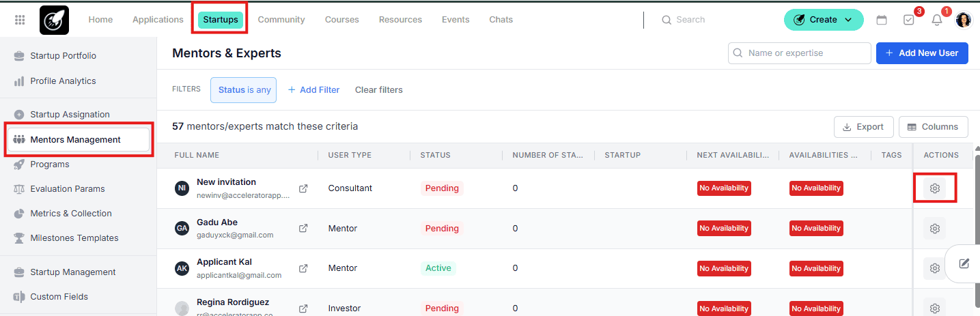Click the Add New User button
The height and width of the screenshot is (316, 980).
[921, 53]
